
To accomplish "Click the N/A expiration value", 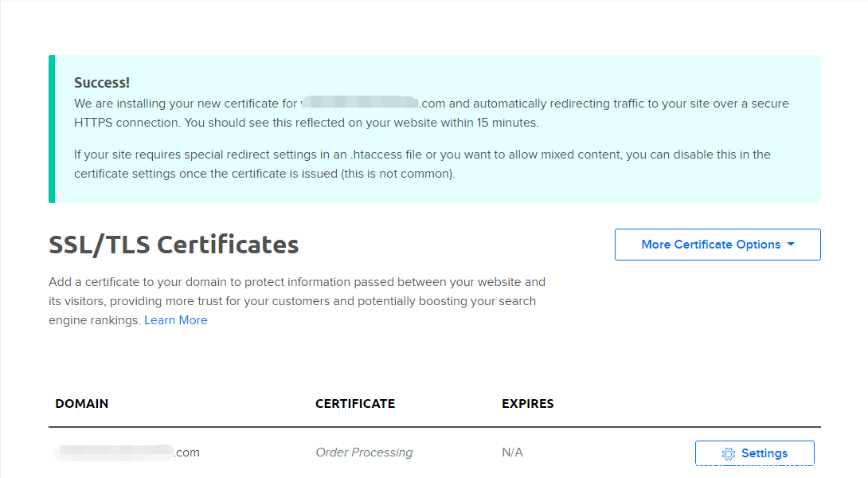I will [x=512, y=453].
